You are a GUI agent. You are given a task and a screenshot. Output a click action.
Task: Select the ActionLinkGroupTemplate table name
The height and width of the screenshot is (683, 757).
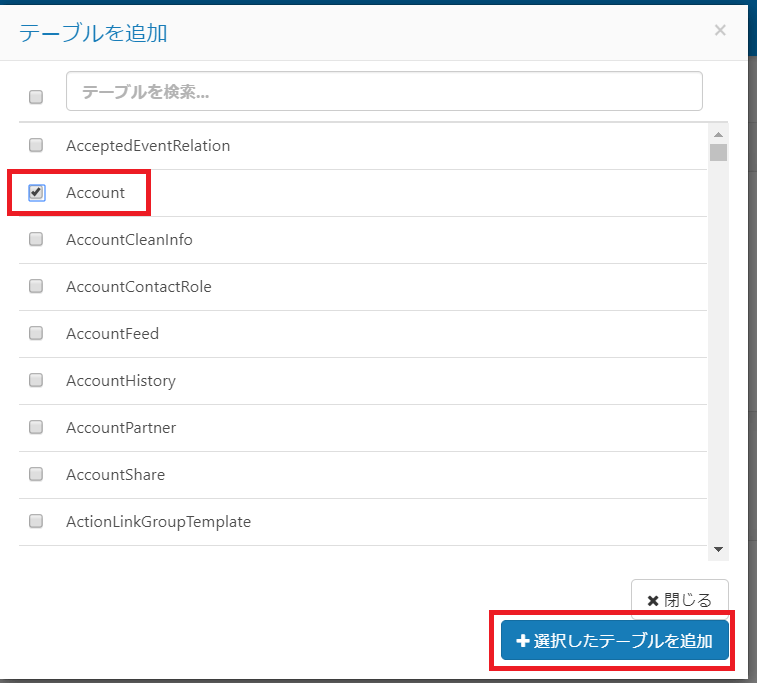click(x=158, y=522)
